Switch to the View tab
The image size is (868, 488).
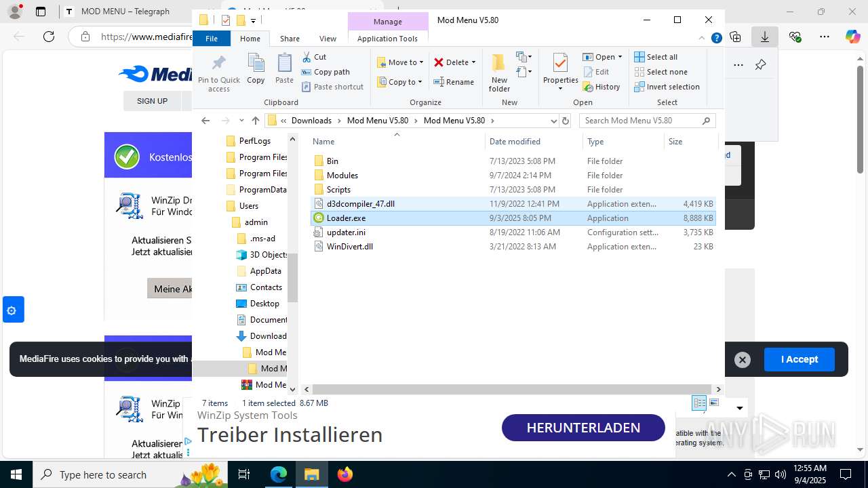point(328,39)
